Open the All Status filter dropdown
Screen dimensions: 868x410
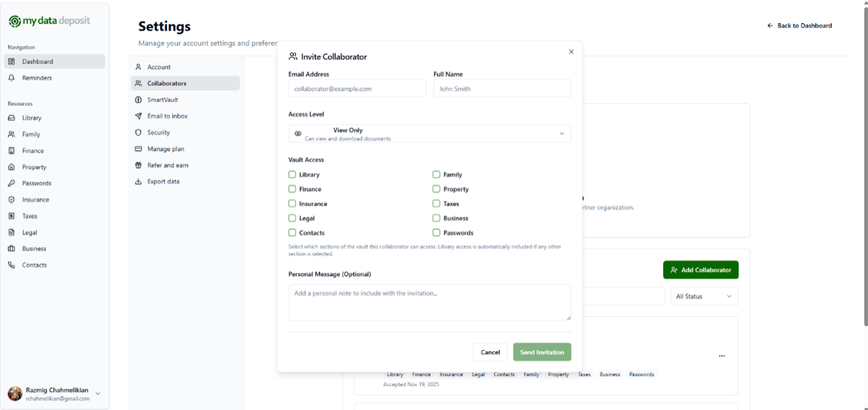tap(705, 296)
